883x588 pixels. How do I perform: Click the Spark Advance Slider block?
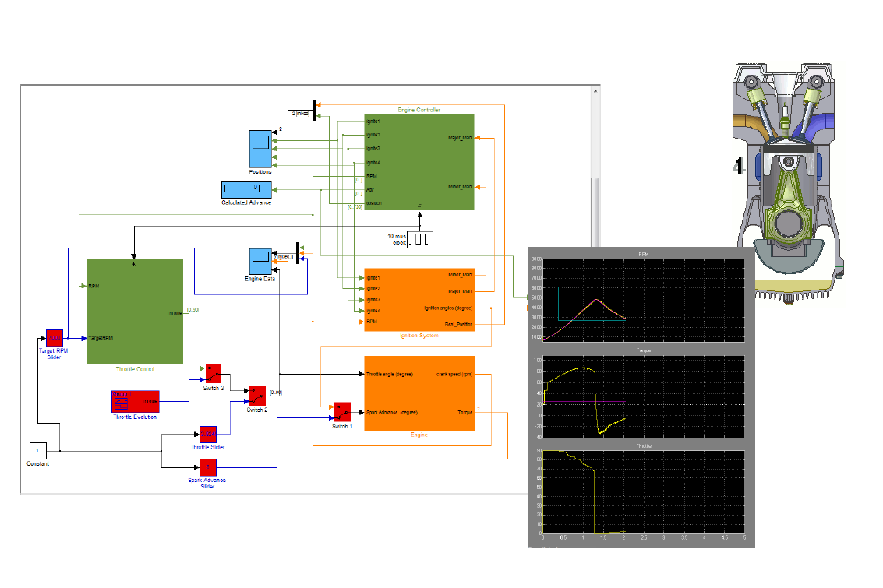coord(208,467)
